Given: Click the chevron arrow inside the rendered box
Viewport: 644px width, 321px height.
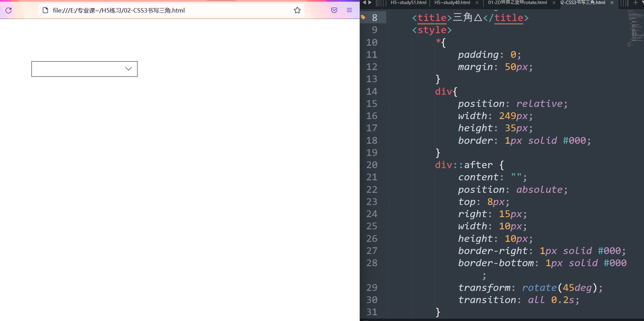Looking at the screenshot, I should click(x=128, y=69).
